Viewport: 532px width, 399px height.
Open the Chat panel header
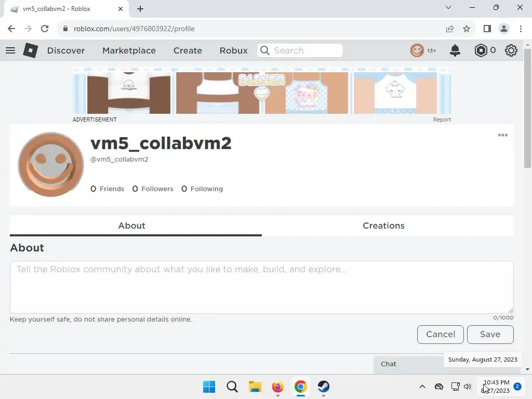[408, 364]
